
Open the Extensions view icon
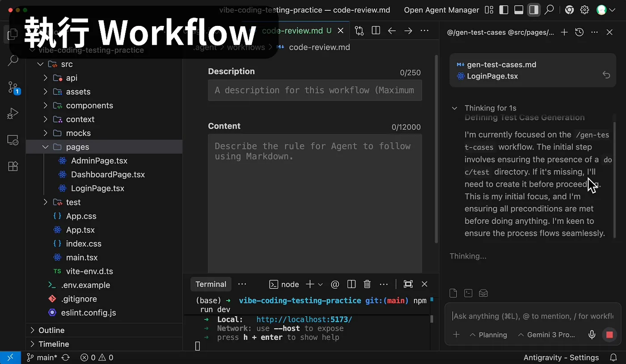tap(13, 166)
